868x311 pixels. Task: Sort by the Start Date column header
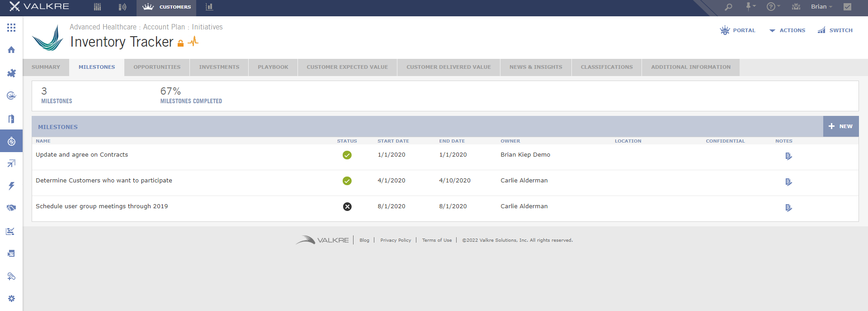coord(393,141)
